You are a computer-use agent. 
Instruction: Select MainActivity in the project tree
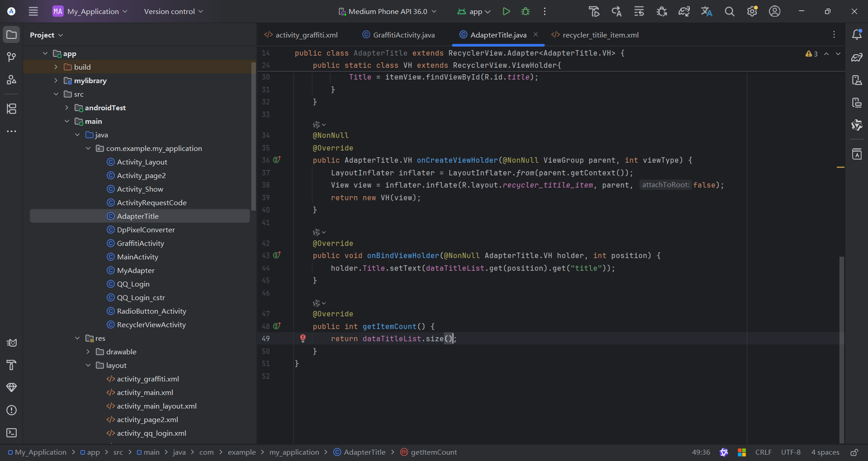[x=137, y=257]
